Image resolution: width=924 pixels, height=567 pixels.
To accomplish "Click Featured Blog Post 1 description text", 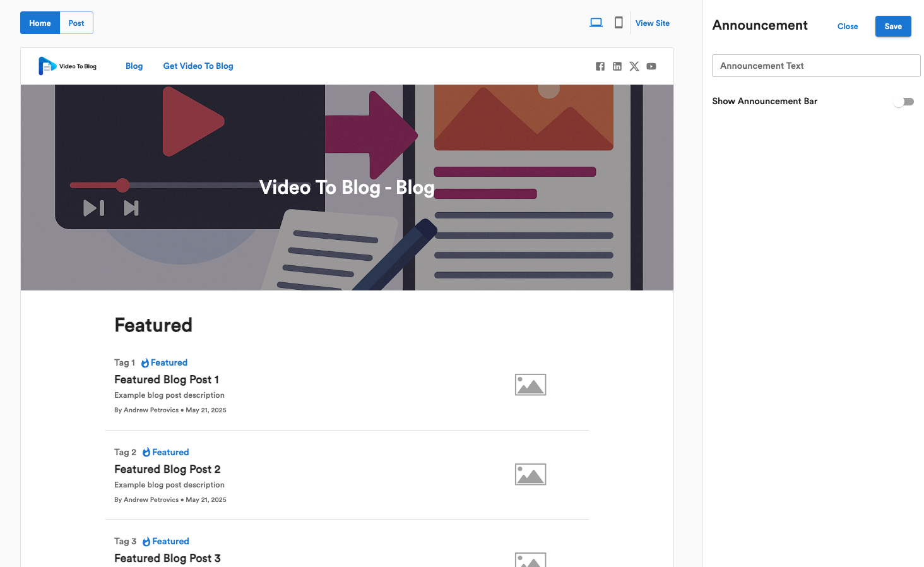I will click(x=169, y=395).
